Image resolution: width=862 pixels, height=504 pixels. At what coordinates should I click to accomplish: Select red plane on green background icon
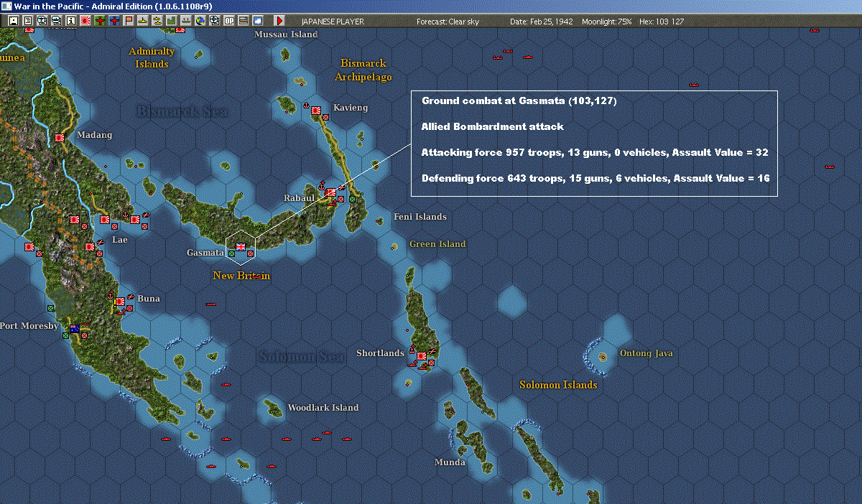pyautogui.click(x=100, y=21)
